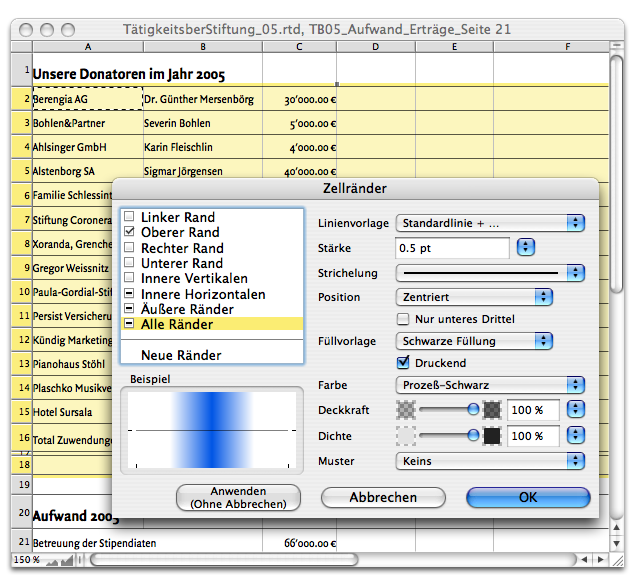Enable the Linker Rand checkbox
Viewport: 639px width, 588px height.
[x=128, y=217]
